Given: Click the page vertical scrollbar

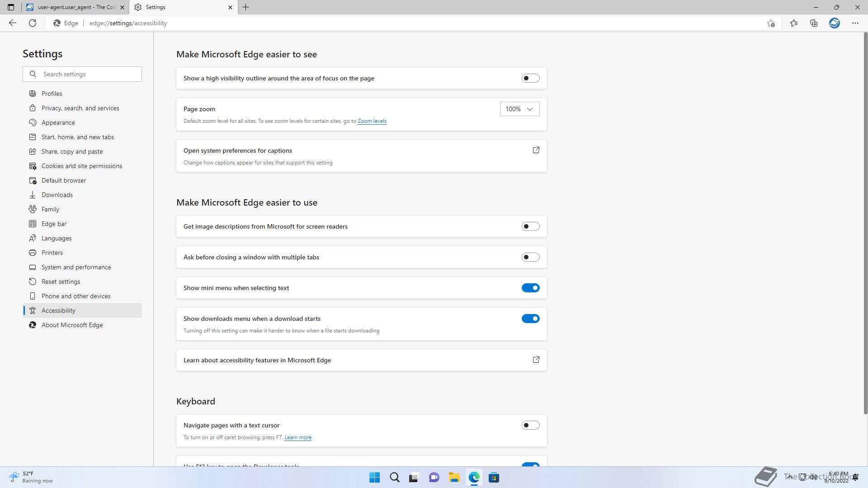Looking at the screenshot, I should (x=865, y=223).
